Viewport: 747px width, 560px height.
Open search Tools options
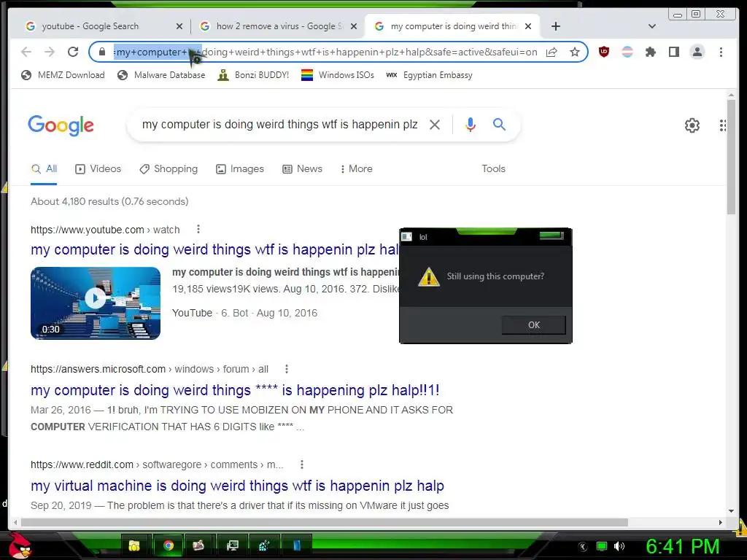pyautogui.click(x=493, y=168)
